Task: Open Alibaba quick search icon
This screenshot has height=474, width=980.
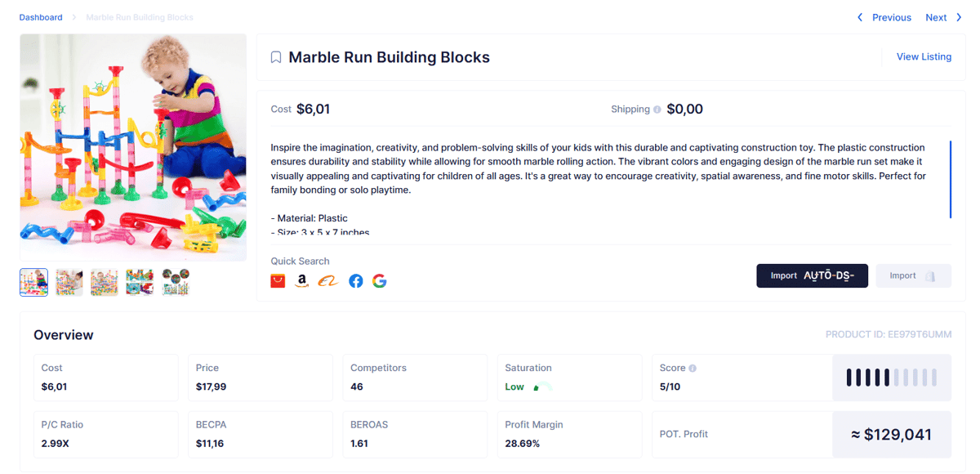Action: 327,281
